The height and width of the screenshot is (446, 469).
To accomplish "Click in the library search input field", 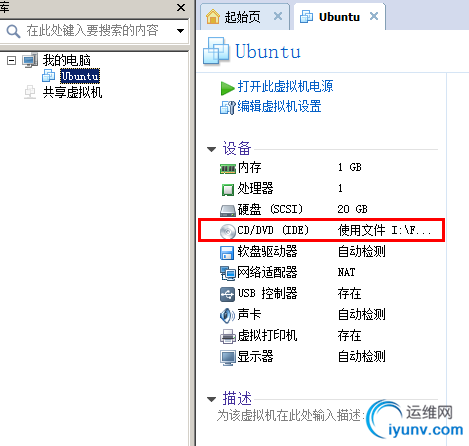I will (x=93, y=31).
